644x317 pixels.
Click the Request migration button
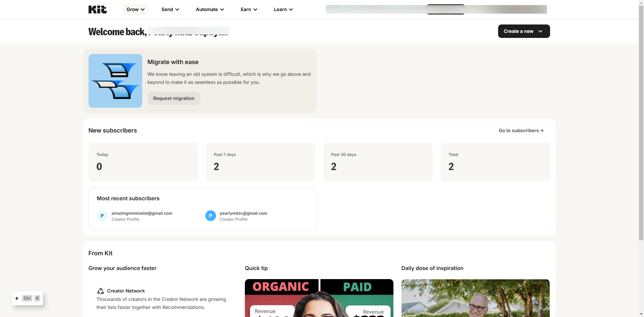click(x=174, y=98)
